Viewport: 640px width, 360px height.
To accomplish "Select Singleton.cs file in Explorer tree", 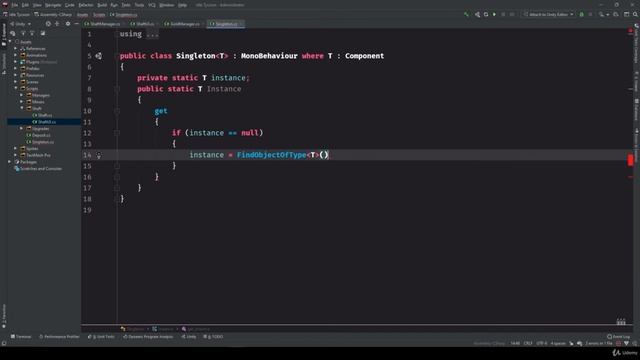I will pyautogui.click(x=40, y=142).
